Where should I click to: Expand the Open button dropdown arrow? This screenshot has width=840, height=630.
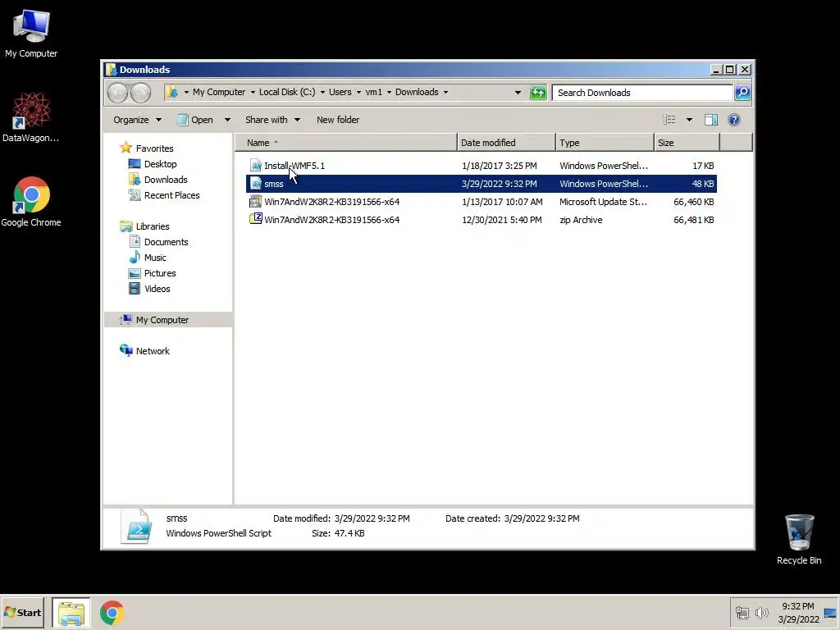(227, 120)
